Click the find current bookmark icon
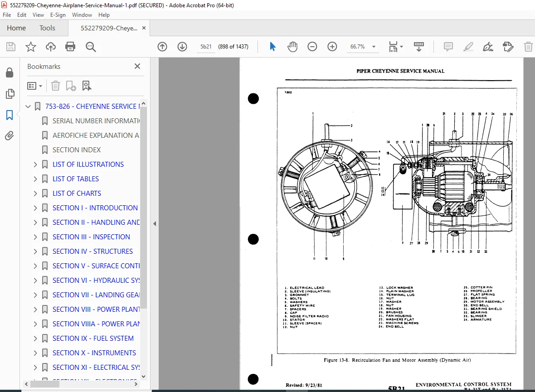Image resolution: width=535 pixels, height=392 pixels. [x=87, y=86]
